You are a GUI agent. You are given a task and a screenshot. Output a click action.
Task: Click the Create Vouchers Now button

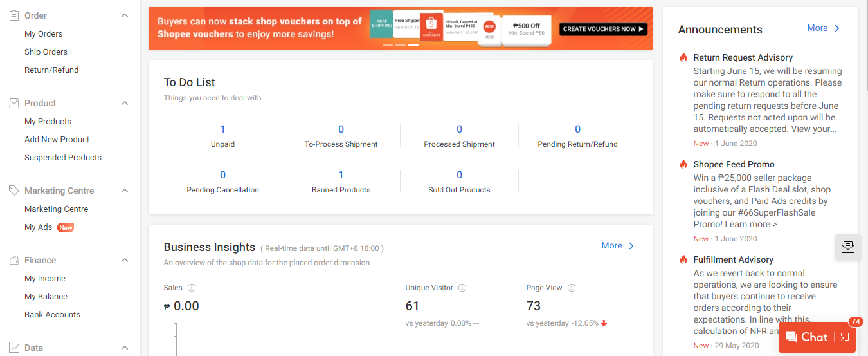coord(603,29)
